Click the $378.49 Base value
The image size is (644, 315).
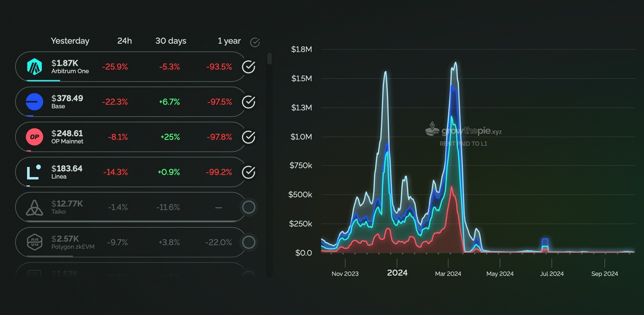[66, 98]
